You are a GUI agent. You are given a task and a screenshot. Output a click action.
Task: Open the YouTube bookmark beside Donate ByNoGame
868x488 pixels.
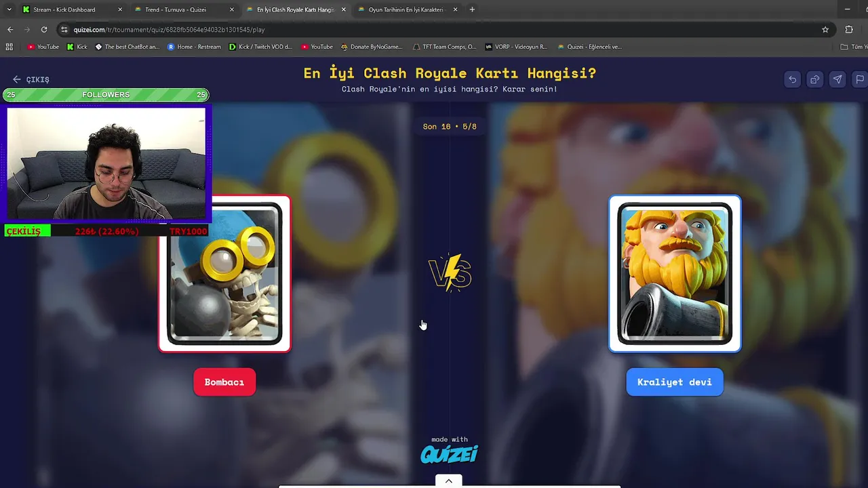317,47
